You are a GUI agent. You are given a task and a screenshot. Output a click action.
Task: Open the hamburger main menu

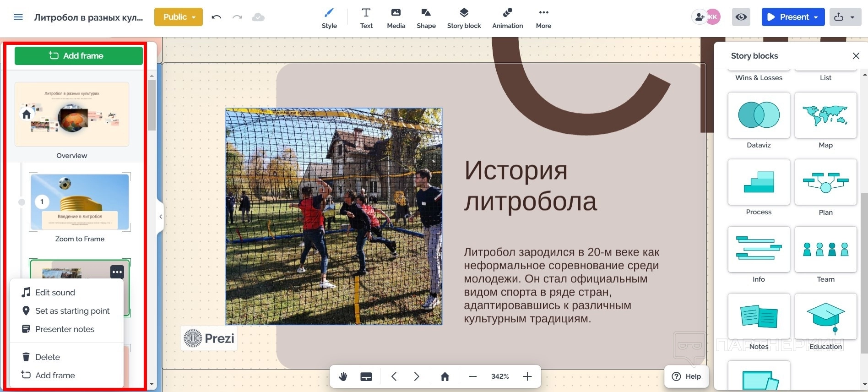(18, 17)
